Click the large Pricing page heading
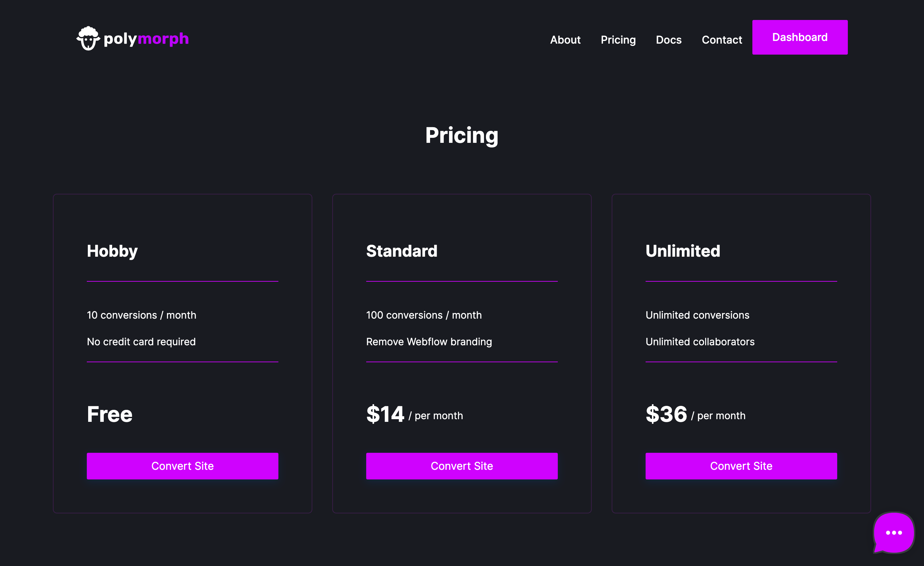 (x=462, y=135)
